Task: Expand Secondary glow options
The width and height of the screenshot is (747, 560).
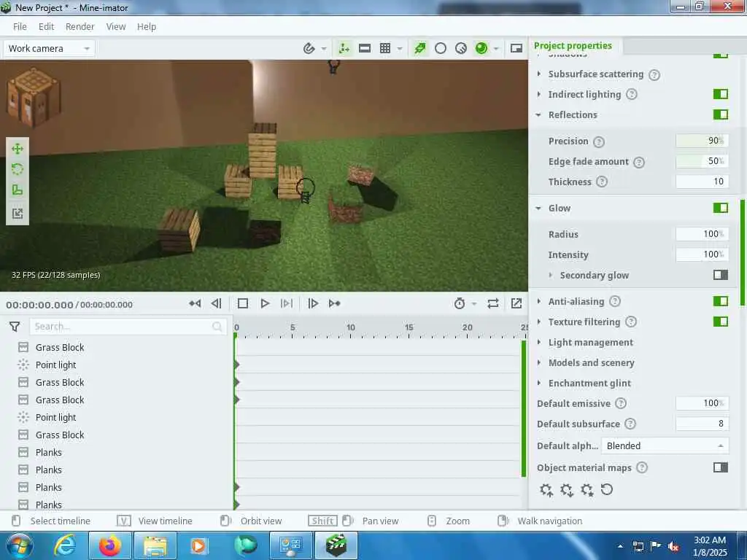Action: (550, 275)
